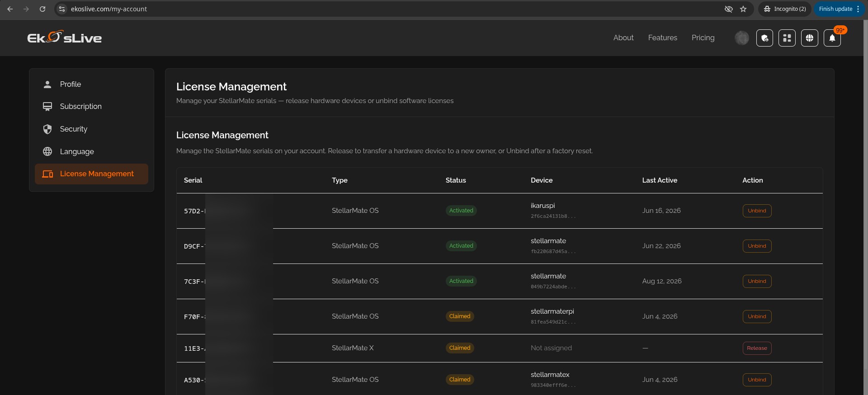The image size is (868, 395).
Task: Open the Incognito (2) indicator
Action: tap(785, 9)
